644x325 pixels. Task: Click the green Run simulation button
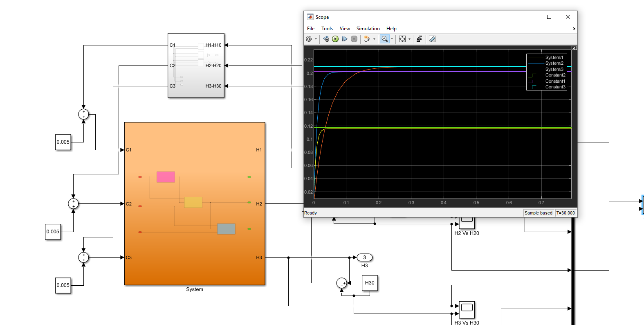[x=335, y=39]
